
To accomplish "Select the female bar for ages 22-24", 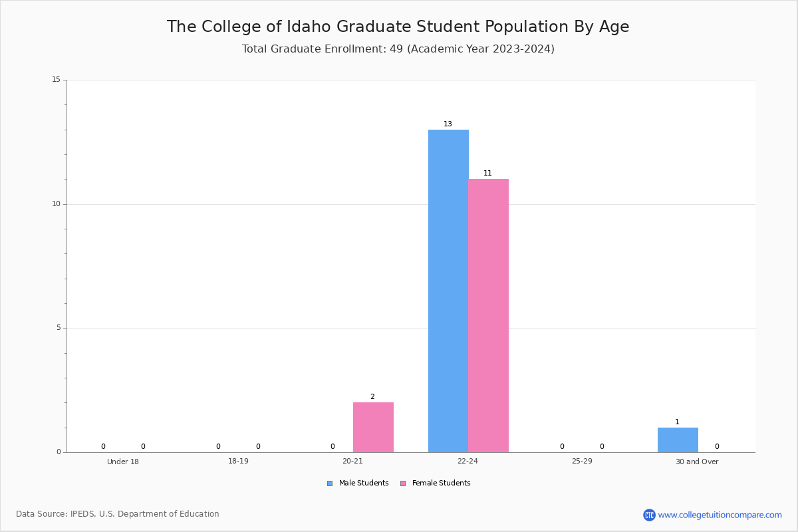I will point(488,315).
